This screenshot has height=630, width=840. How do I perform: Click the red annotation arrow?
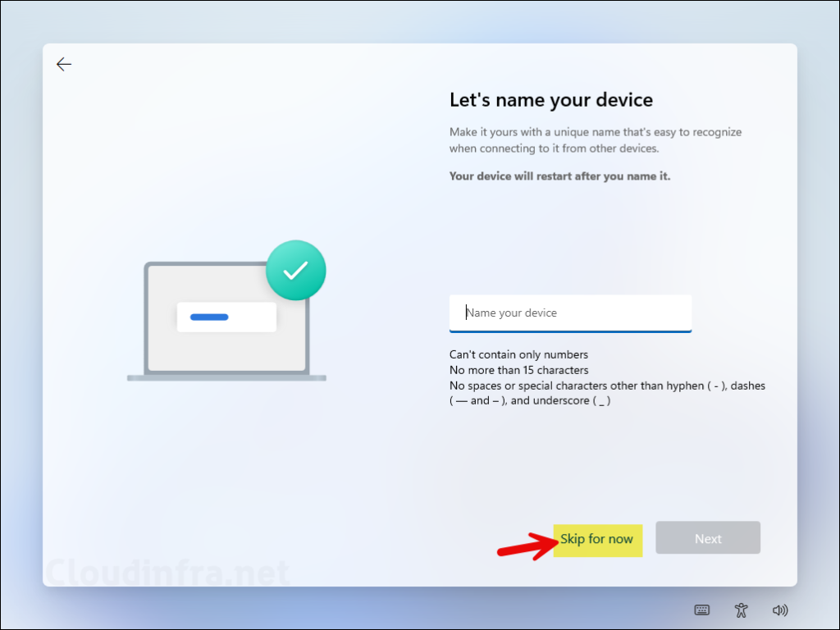(525, 544)
